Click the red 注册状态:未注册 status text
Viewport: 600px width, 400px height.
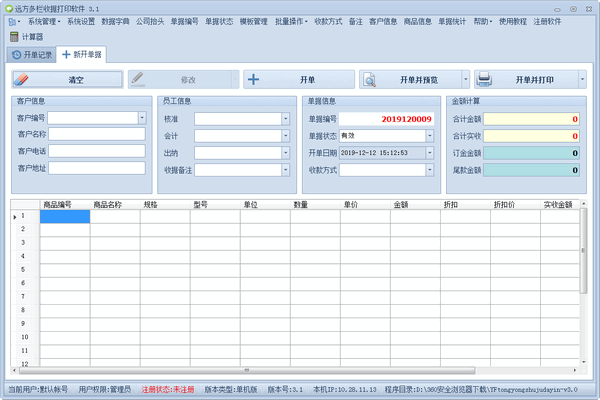click(x=168, y=389)
